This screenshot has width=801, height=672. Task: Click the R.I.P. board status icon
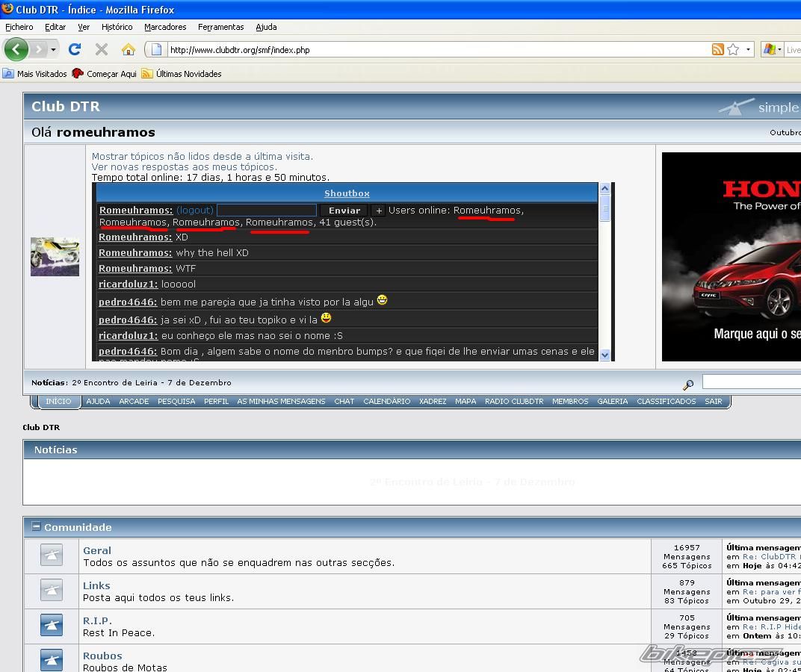(51, 626)
